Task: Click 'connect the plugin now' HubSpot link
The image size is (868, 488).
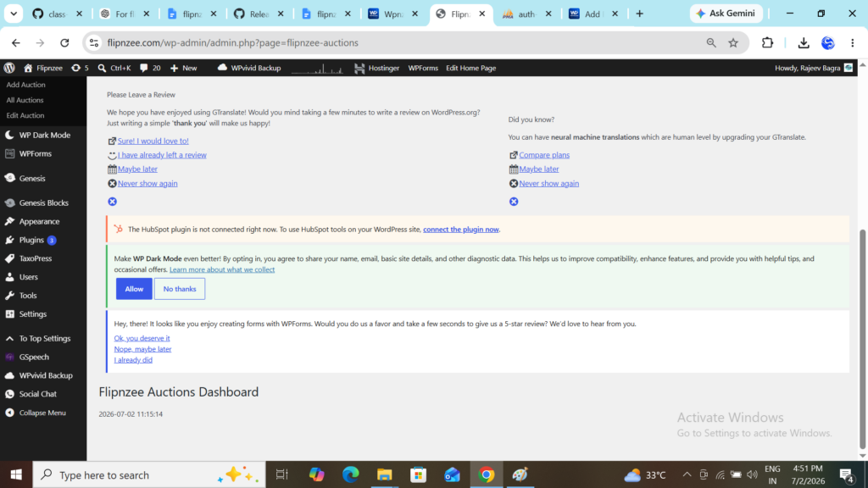Action: pyautogui.click(x=460, y=229)
